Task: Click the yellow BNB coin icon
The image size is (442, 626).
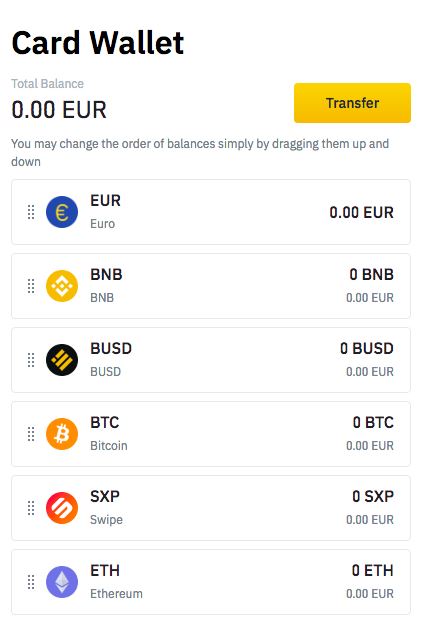Action: point(62,286)
